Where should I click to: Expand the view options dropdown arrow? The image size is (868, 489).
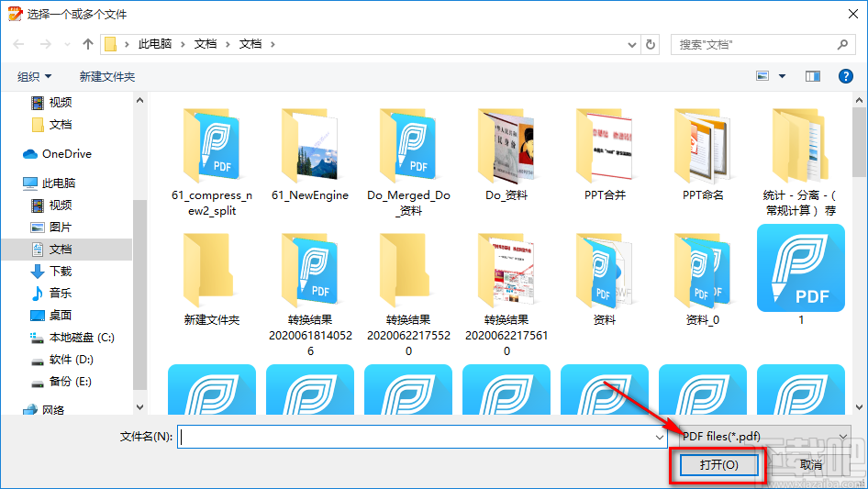[x=782, y=76]
